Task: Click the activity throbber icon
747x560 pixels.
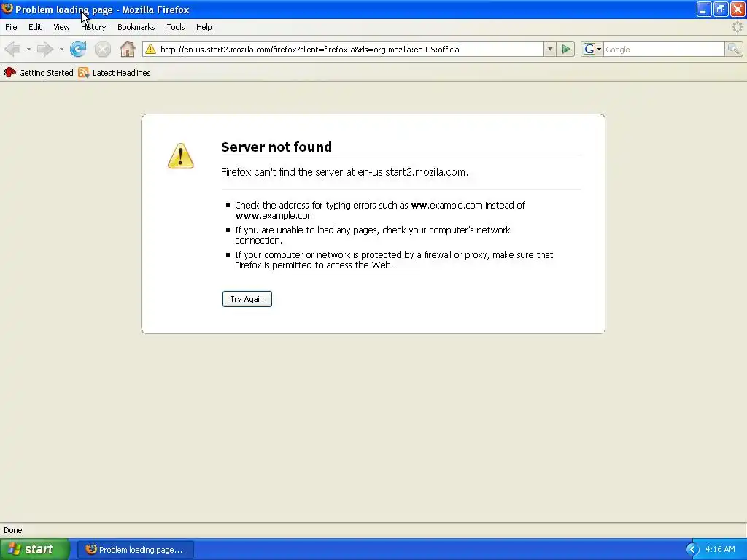Action: pos(737,27)
